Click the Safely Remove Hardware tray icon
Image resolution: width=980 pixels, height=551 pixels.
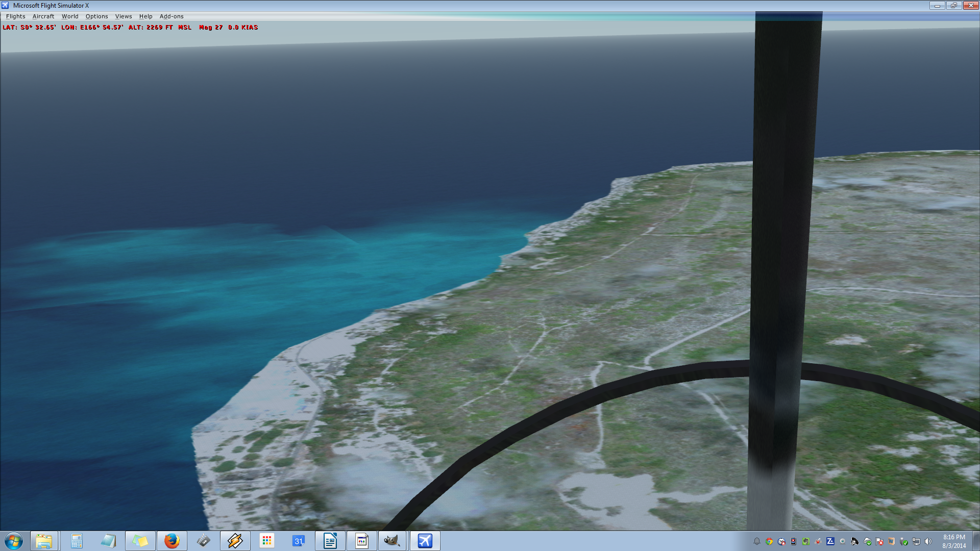904,541
